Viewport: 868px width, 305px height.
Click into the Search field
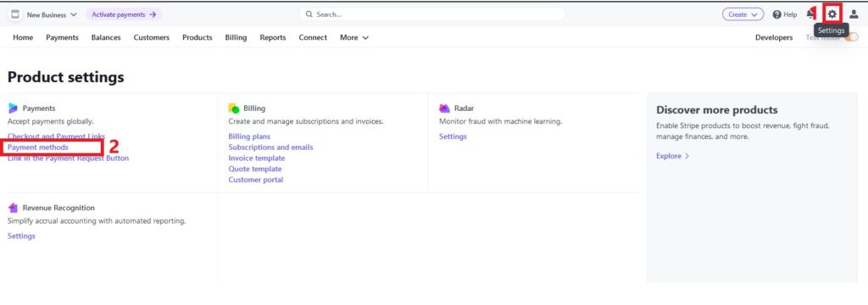pyautogui.click(x=432, y=14)
